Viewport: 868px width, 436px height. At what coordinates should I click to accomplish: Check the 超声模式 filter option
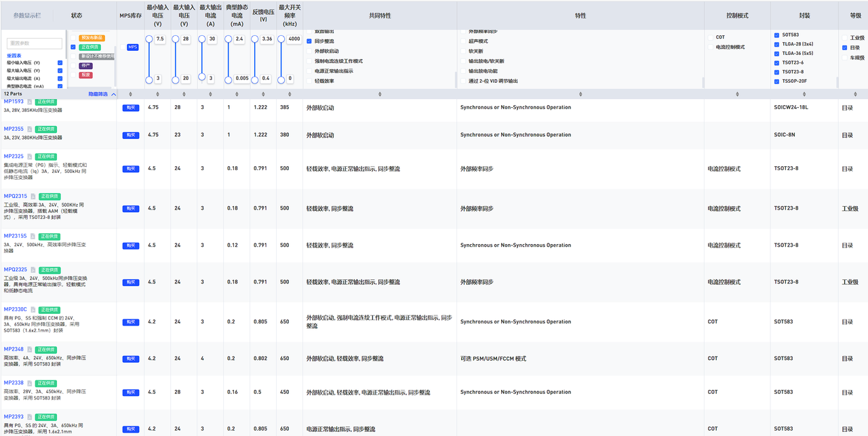(x=462, y=41)
